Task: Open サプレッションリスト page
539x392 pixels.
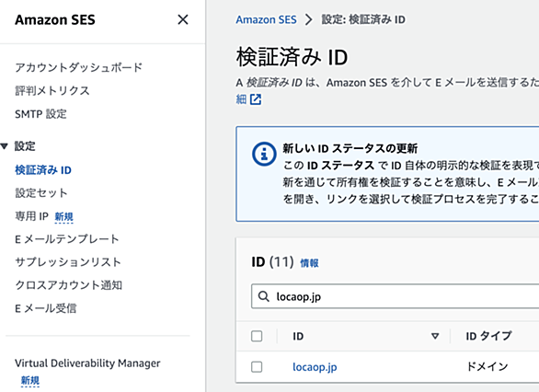Action: pyautogui.click(x=68, y=262)
